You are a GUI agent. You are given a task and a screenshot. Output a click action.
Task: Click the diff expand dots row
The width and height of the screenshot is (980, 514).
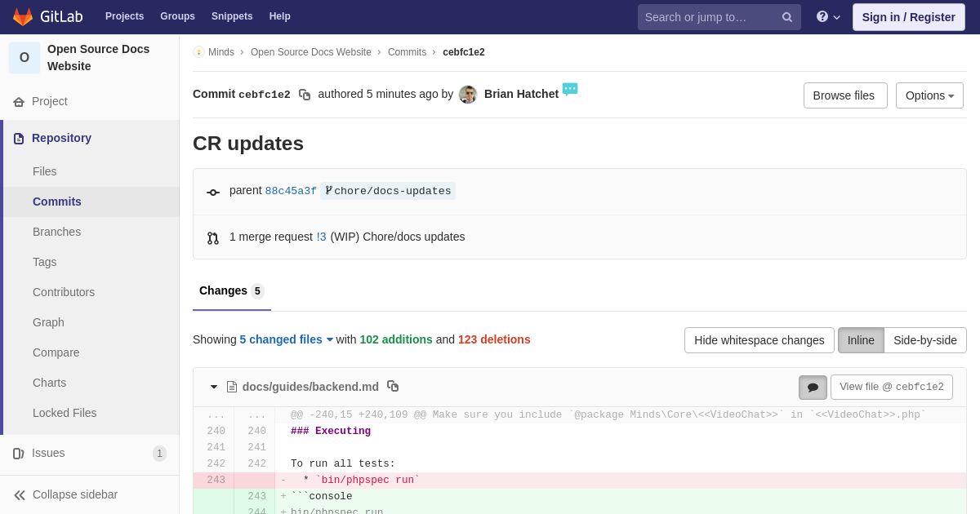coord(580,415)
